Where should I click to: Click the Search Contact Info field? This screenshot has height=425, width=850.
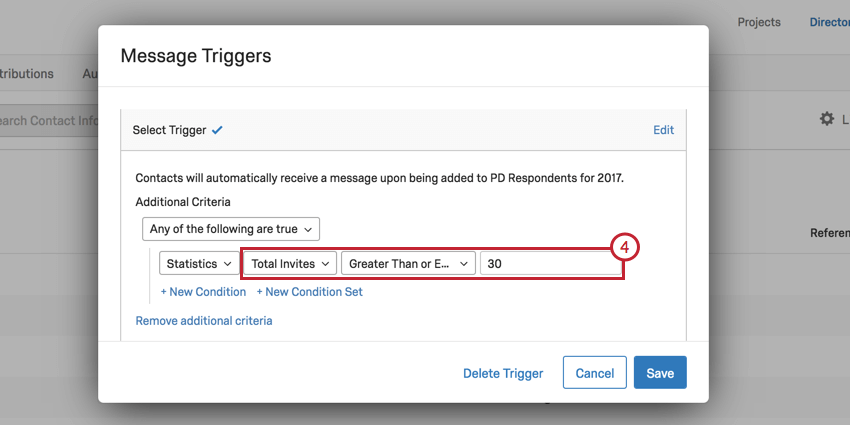pos(49,120)
